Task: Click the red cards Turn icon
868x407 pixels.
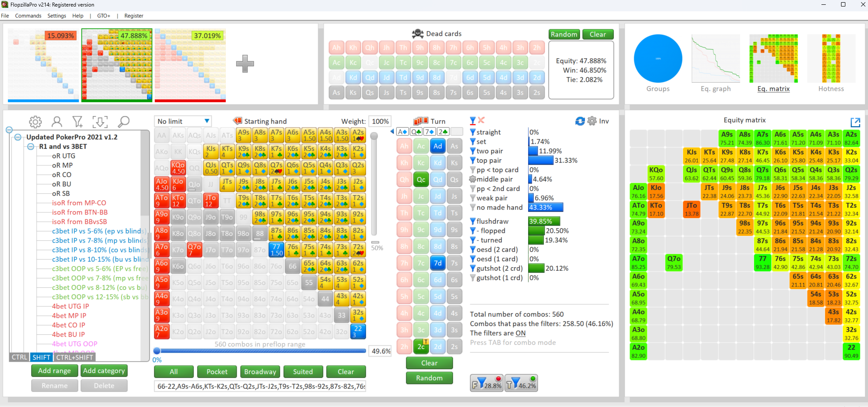Action: pyautogui.click(x=421, y=121)
